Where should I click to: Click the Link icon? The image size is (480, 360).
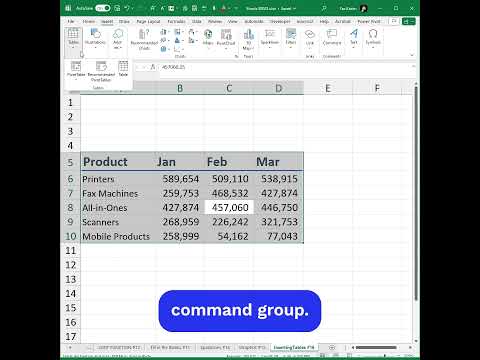tap(310, 37)
